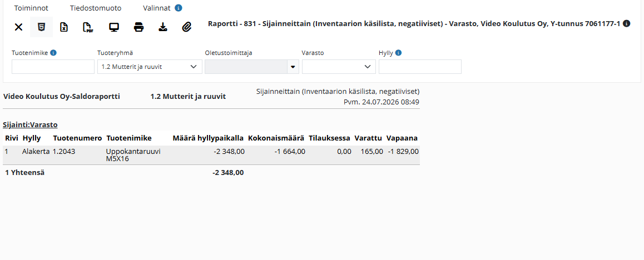
Task: Open the Tiedostomuoto menu
Action: pyautogui.click(x=96, y=8)
